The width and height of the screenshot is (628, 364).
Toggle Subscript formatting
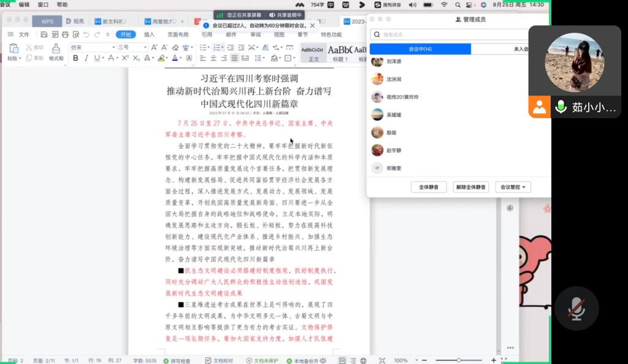click(x=136, y=58)
